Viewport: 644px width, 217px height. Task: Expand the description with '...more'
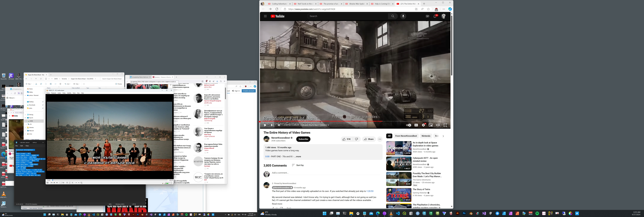[x=298, y=157]
